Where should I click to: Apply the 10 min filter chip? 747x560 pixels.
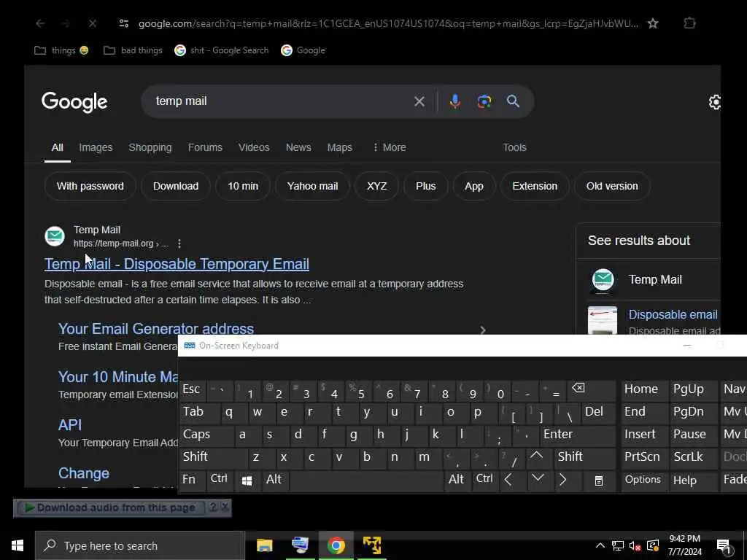point(243,186)
